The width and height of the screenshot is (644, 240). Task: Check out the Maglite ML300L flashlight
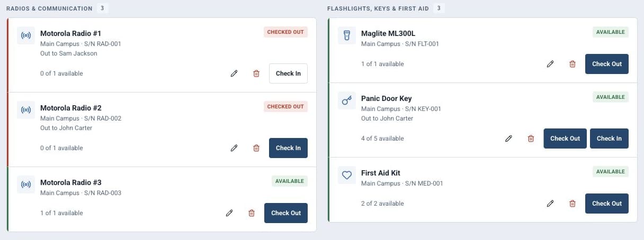tap(607, 64)
